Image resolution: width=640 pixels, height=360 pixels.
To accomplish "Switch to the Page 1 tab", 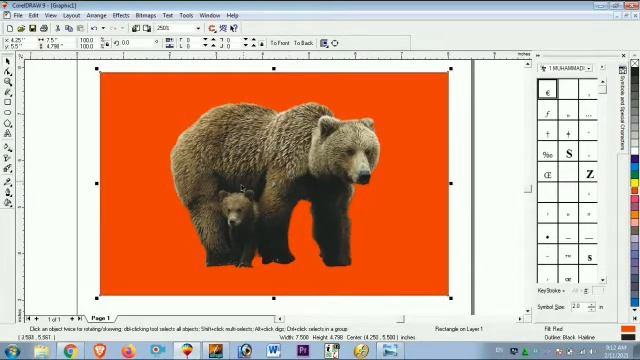I will 100,318.
